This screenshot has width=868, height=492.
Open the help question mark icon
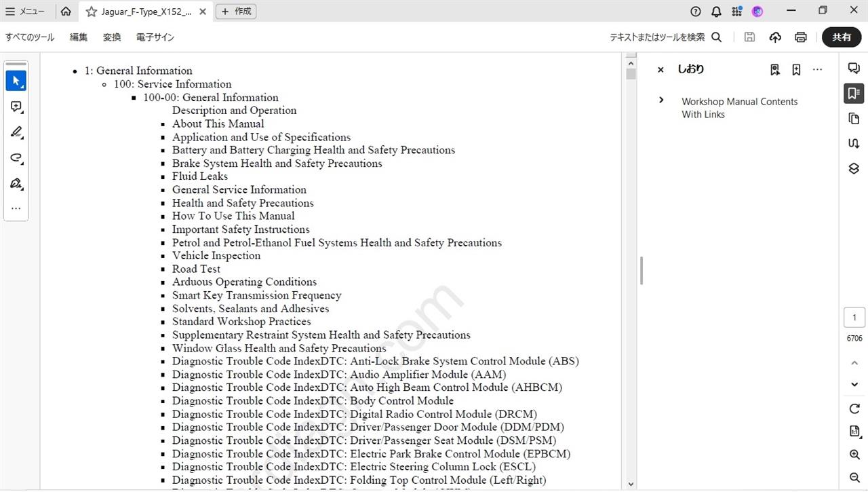click(x=696, y=11)
